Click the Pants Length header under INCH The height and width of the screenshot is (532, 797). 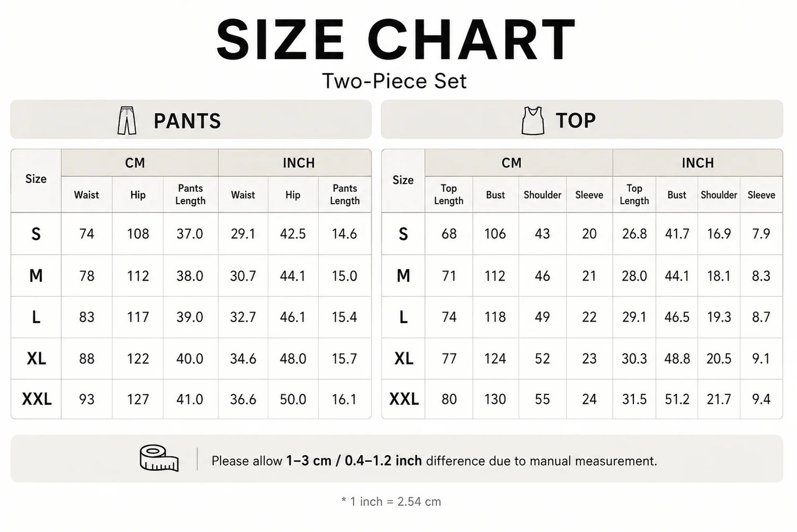pos(345,195)
